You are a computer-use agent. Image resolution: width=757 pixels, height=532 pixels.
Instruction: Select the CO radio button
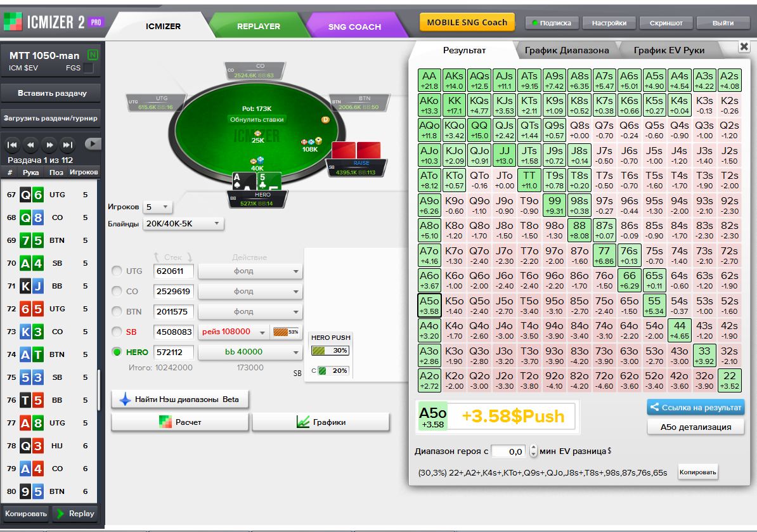tap(117, 291)
